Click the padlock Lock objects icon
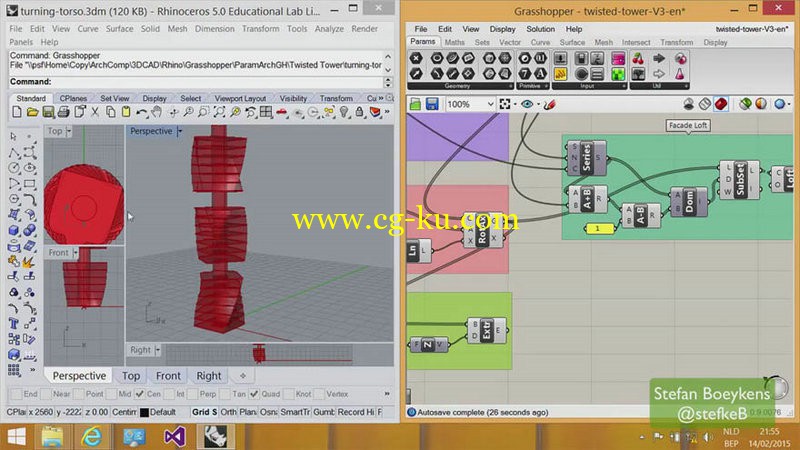This screenshot has height=450, width=800. [x=360, y=112]
